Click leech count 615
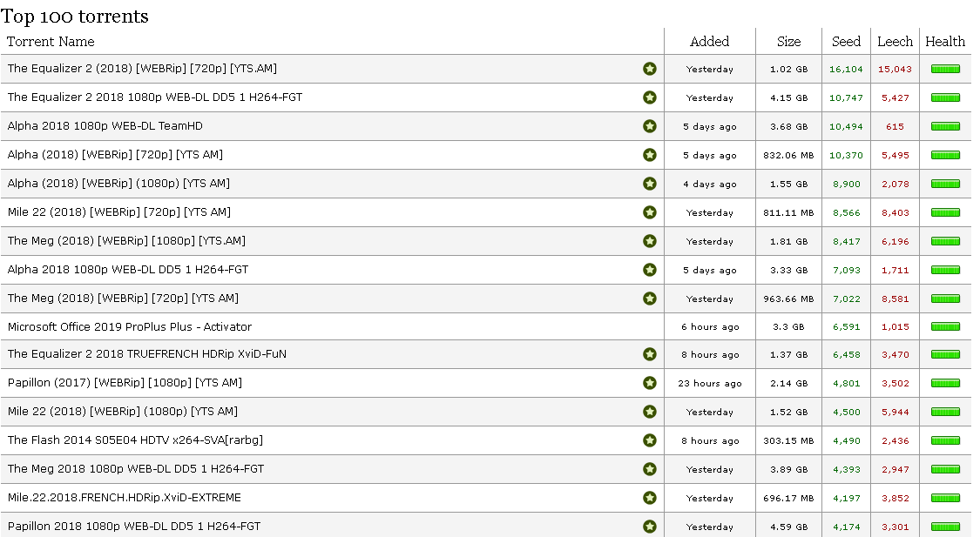Viewport: 980px width, 537px height. click(x=895, y=127)
